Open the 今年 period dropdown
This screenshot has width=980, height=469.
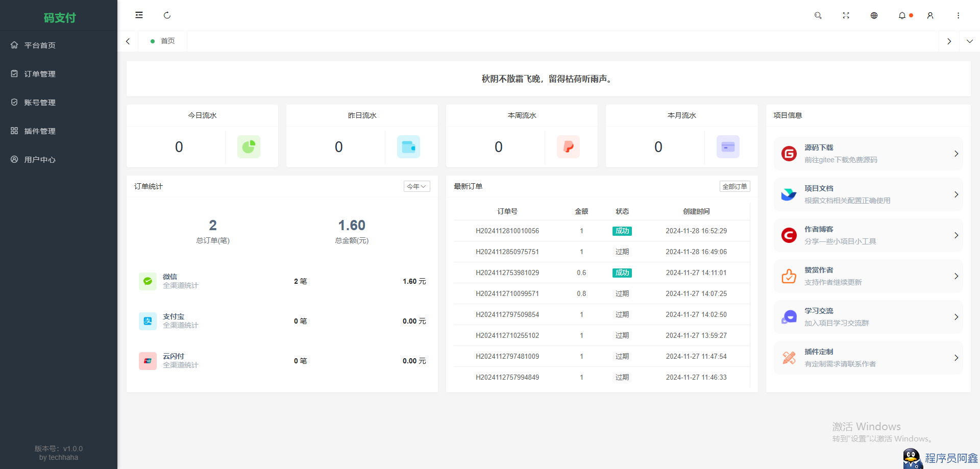416,186
